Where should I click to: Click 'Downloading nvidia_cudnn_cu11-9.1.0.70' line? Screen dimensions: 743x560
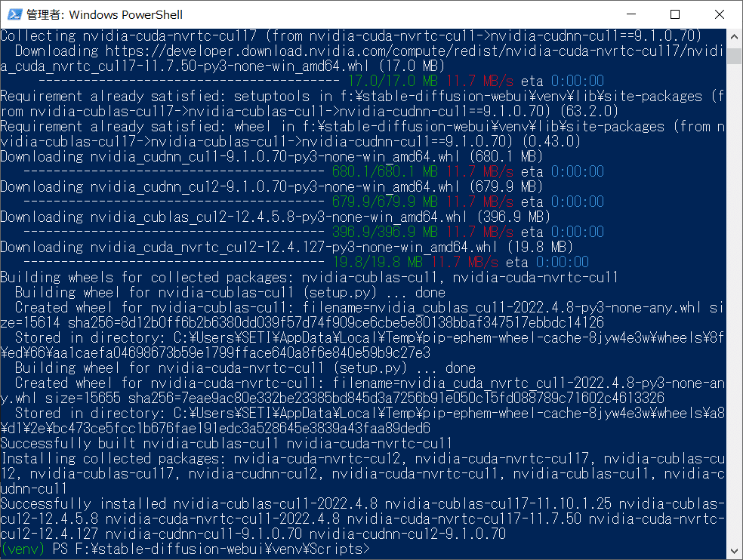click(271, 156)
